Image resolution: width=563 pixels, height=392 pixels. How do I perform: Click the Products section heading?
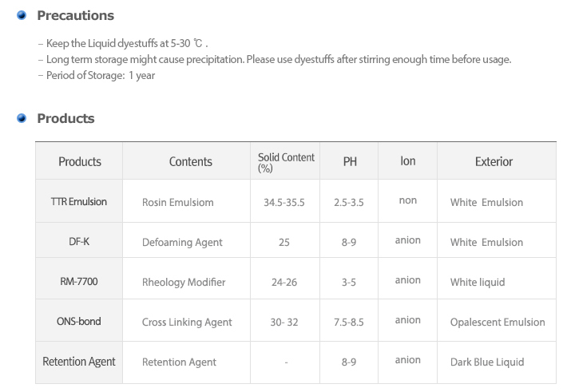pos(65,118)
